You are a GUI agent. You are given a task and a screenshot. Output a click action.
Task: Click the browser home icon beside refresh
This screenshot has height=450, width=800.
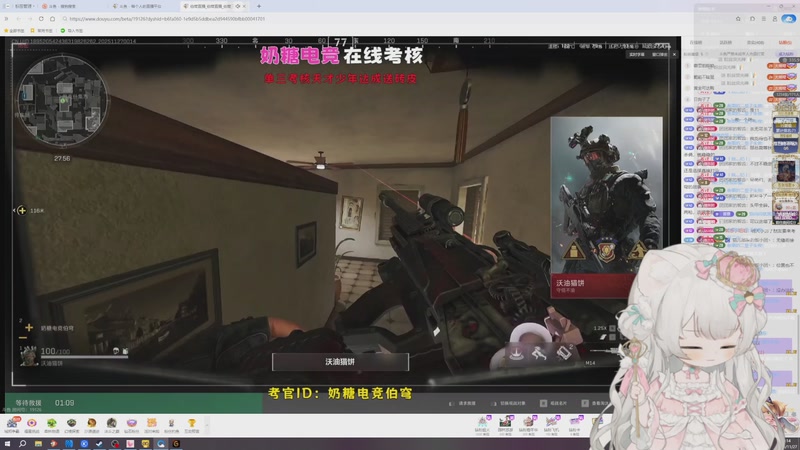(52, 19)
